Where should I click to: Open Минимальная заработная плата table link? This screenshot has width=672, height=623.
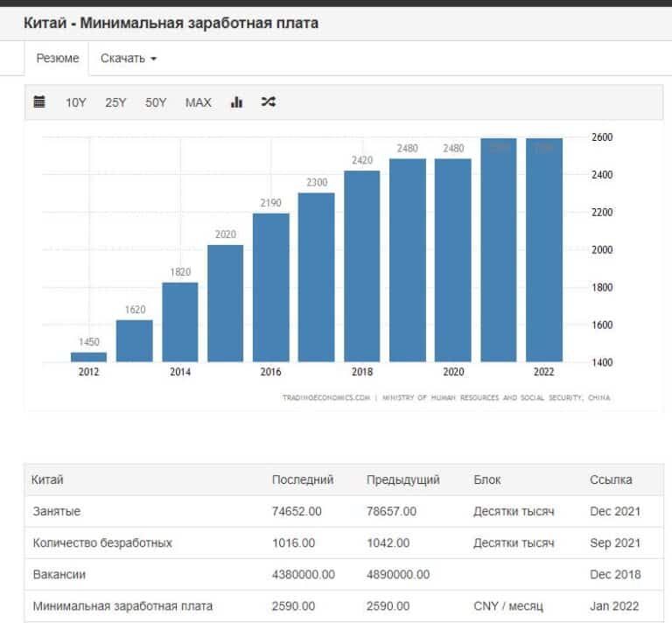point(122,605)
